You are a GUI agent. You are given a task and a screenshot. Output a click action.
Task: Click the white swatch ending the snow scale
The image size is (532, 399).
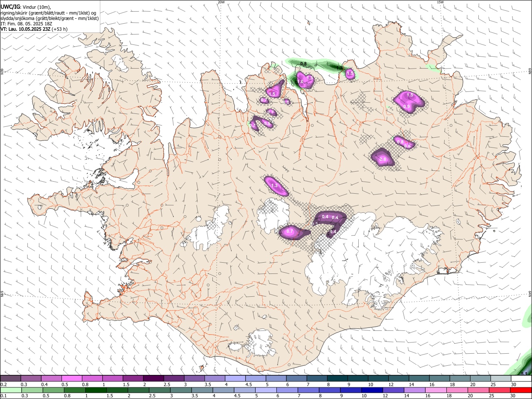coord(522,378)
